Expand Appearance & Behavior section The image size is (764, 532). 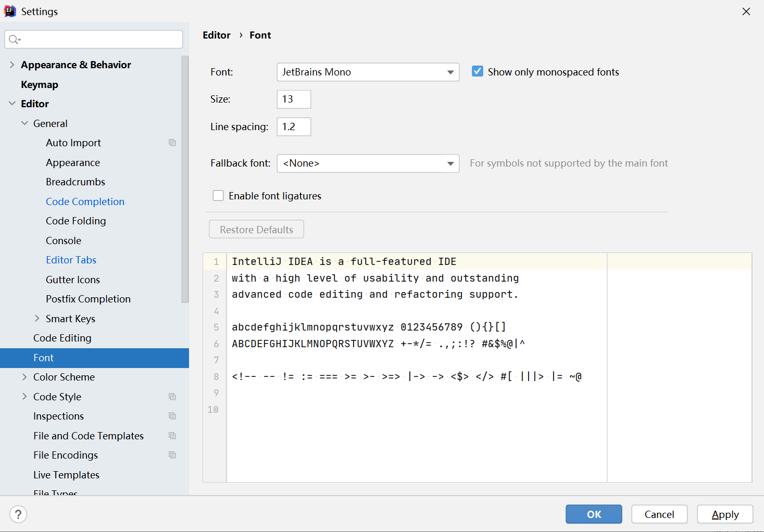[12, 65]
